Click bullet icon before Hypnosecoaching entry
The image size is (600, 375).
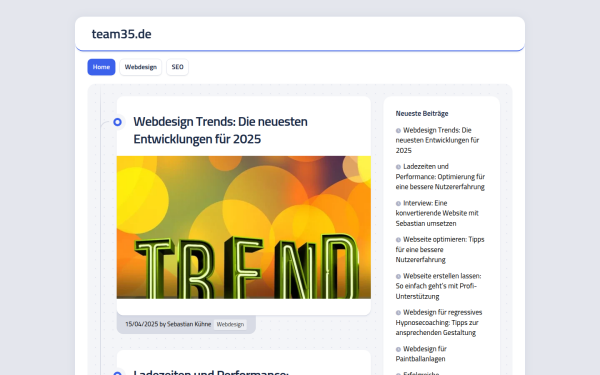[398, 313]
